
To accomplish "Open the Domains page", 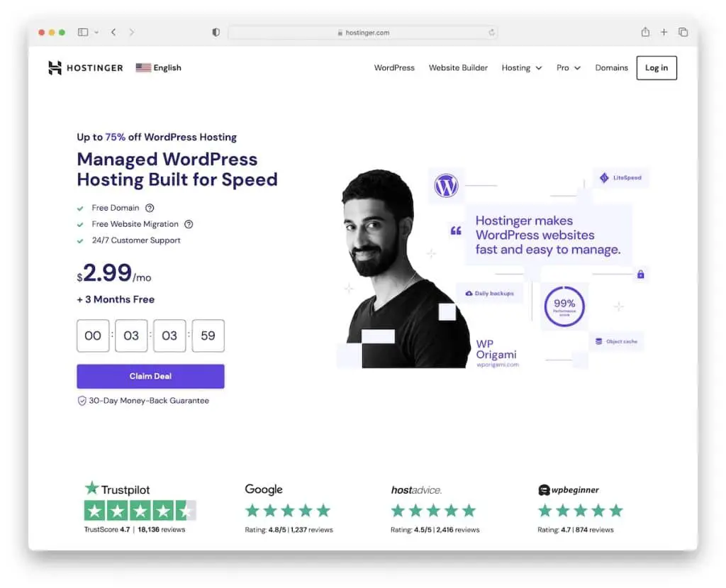I will [611, 67].
